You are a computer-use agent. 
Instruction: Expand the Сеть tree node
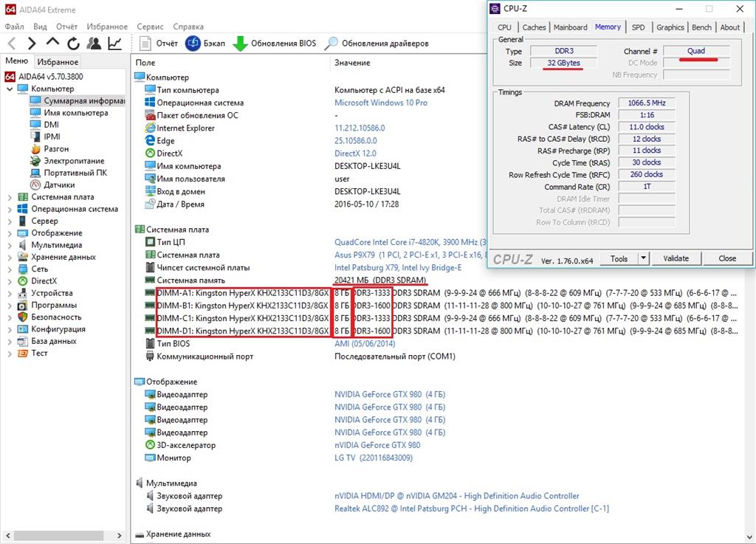click(x=10, y=269)
